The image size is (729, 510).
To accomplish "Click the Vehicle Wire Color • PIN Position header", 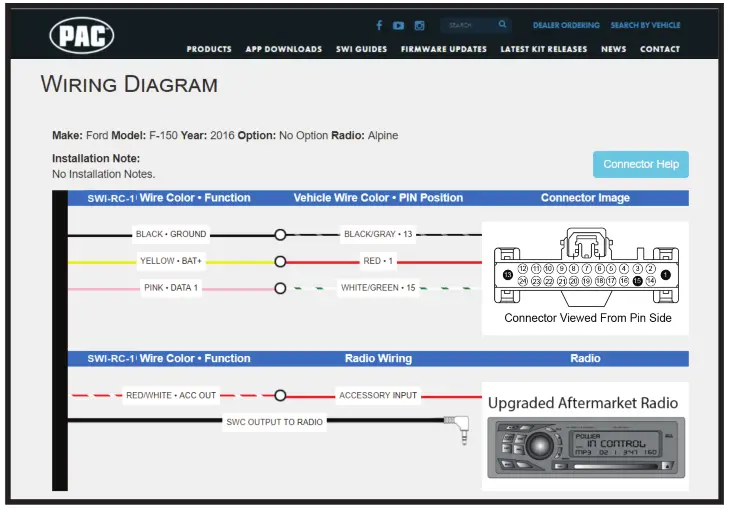I will click(x=378, y=198).
